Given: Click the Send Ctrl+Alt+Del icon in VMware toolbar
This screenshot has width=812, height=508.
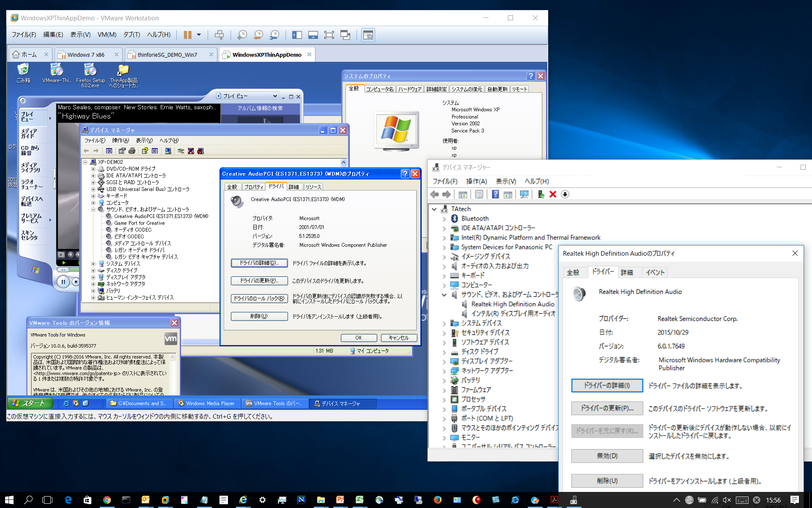Looking at the screenshot, I should [x=219, y=35].
